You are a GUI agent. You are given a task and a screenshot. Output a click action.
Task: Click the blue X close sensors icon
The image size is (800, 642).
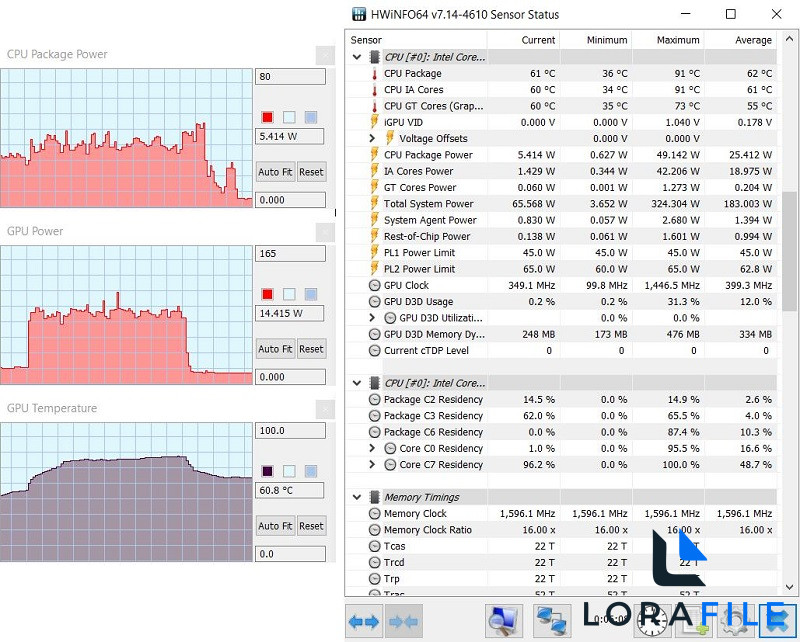pos(778,621)
